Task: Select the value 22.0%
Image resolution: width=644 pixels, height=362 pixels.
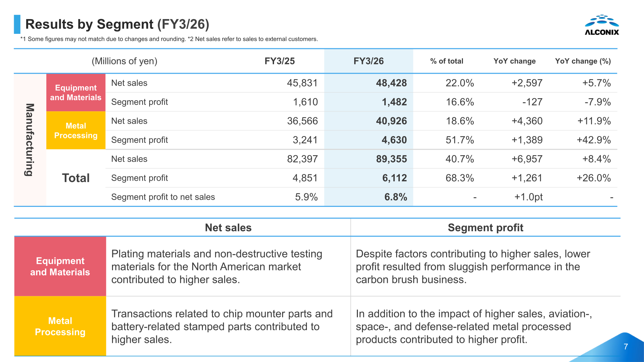Action: coord(460,83)
